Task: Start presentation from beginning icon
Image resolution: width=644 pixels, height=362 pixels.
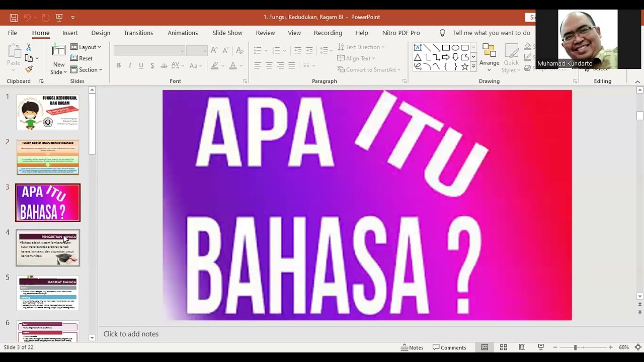Action: click(59, 17)
